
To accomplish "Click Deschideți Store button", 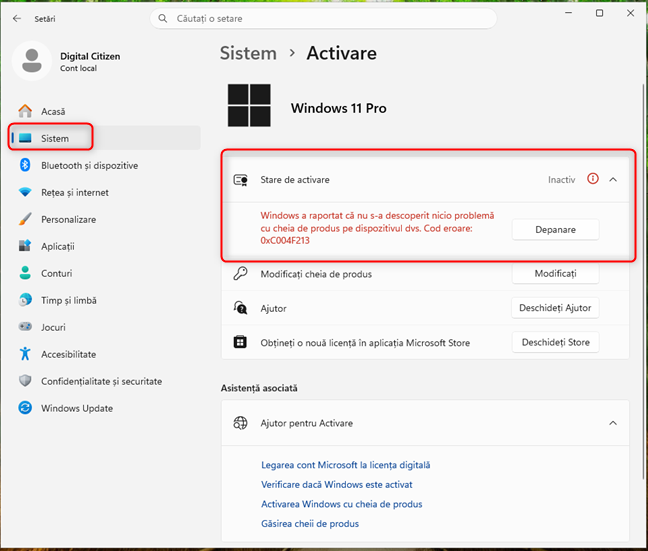I will click(x=555, y=342).
